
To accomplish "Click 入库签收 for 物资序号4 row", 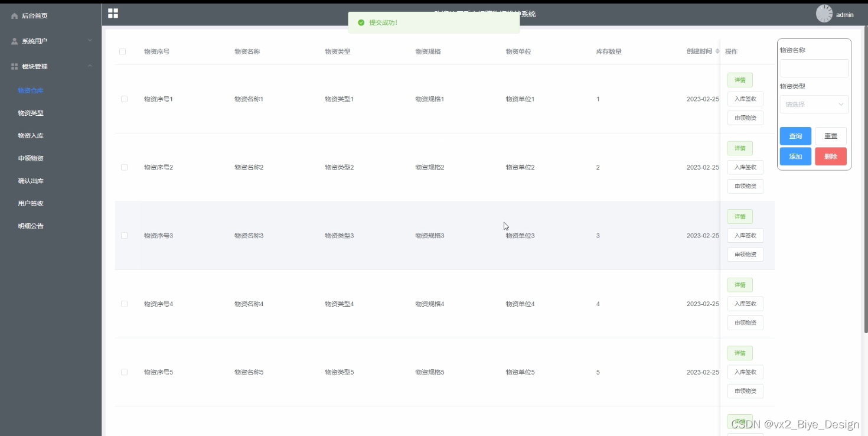I will (745, 304).
